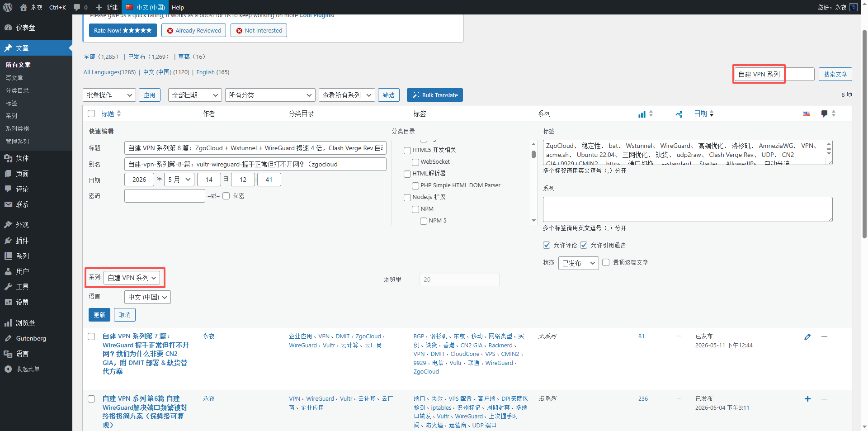
Task: Open month dropdown showing 5 月
Action: point(179,180)
